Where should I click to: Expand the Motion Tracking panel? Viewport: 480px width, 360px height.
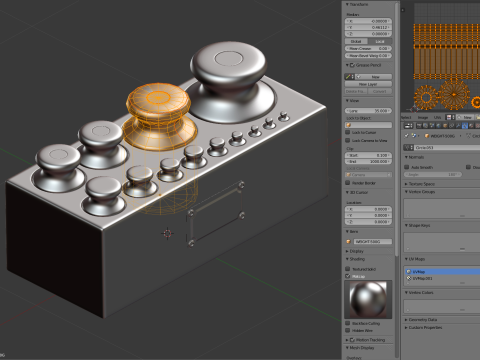(347, 340)
